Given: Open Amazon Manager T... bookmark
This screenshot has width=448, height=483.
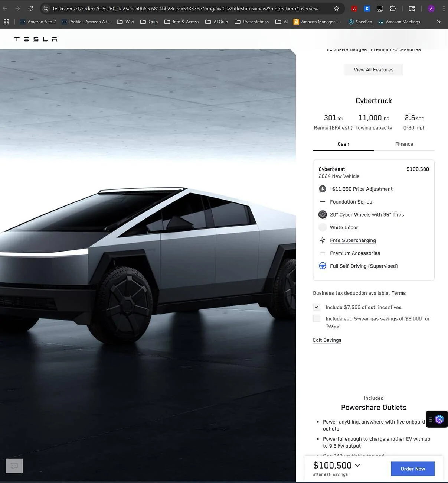Looking at the screenshot, I should pyautogui.click(x=317, y=22).
